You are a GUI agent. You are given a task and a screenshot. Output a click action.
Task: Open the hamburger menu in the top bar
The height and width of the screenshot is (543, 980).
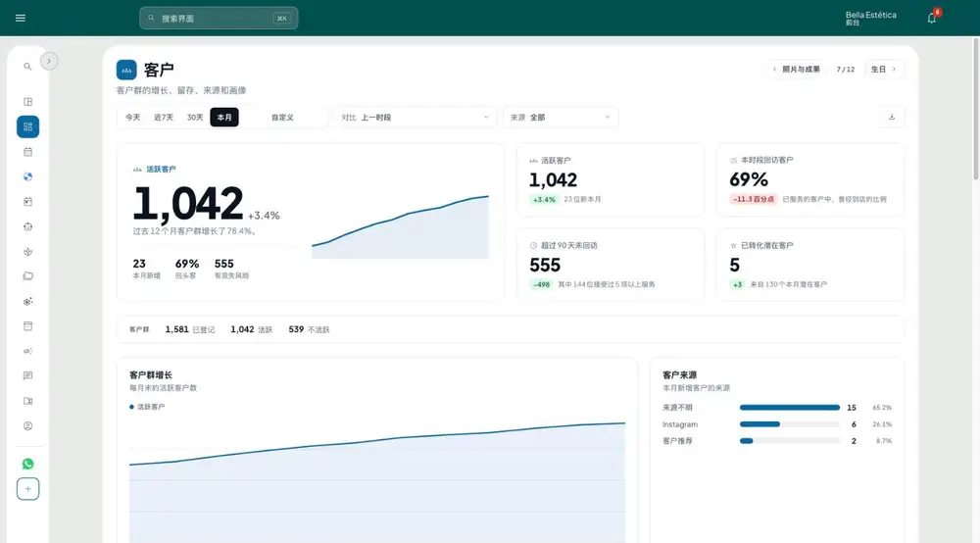(20, 18)
